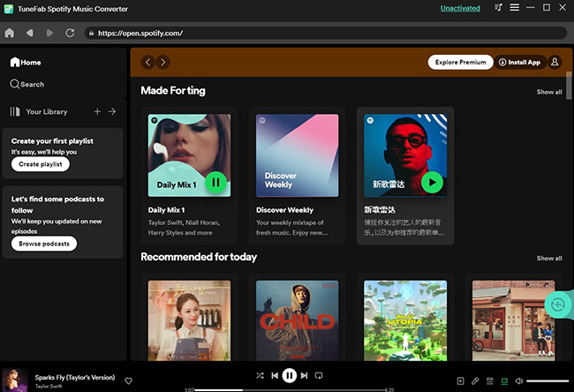Image resolution: width=574 pixels, height=392 pixels.
Task: Click Explore Premium button
Action: (460, 62)
